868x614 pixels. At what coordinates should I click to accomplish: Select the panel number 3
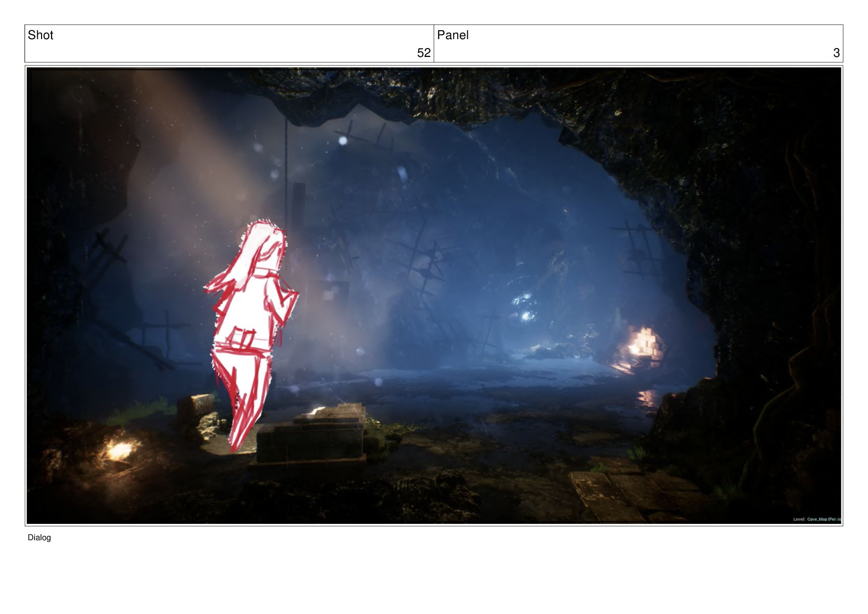click(x=836, y=53)
